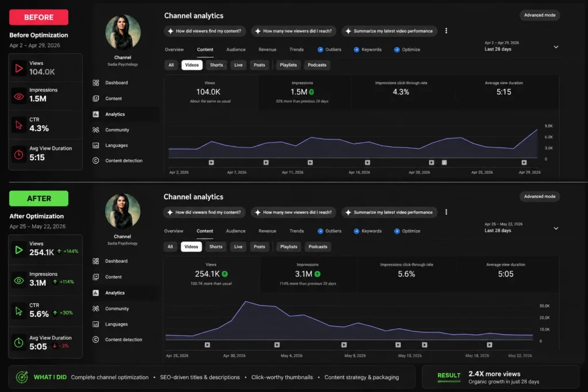Open Community icon in bottom sidebar
The height and width of the screenshot is (392, 588).
(x=96, y=309)
